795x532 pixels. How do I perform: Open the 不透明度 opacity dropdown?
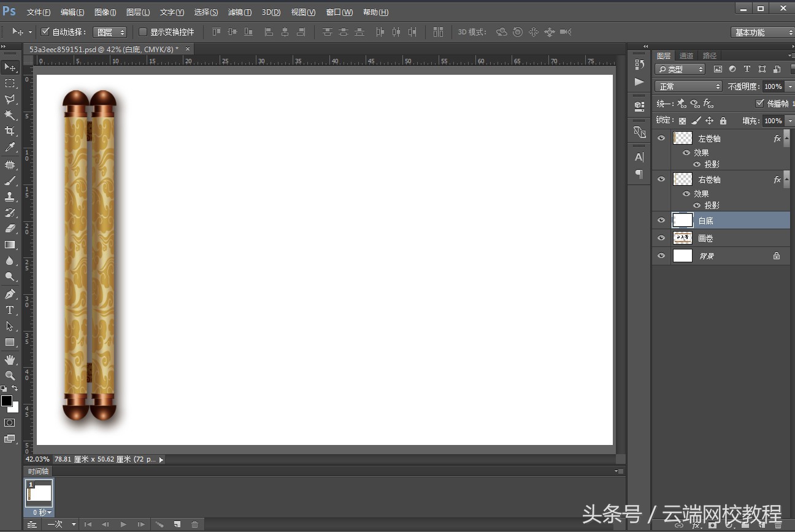[x=789, y=86]
